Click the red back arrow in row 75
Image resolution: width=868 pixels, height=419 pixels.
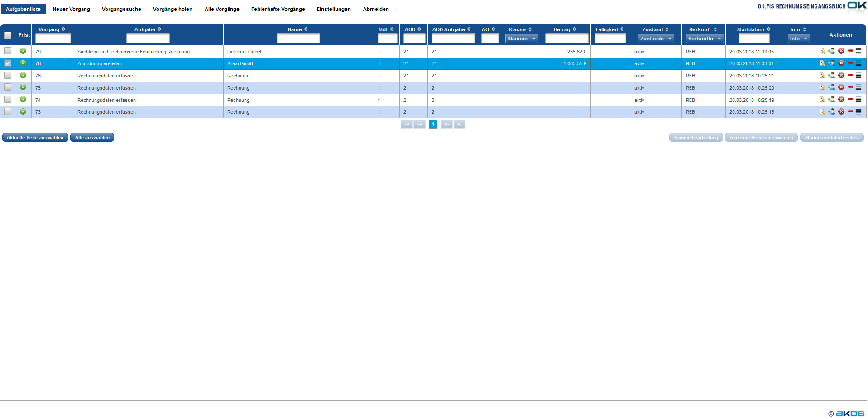pos(850,87)
